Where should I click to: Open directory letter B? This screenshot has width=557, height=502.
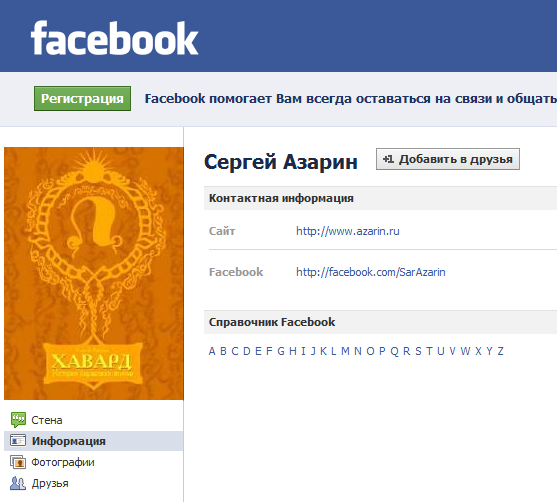coord(223,351)
